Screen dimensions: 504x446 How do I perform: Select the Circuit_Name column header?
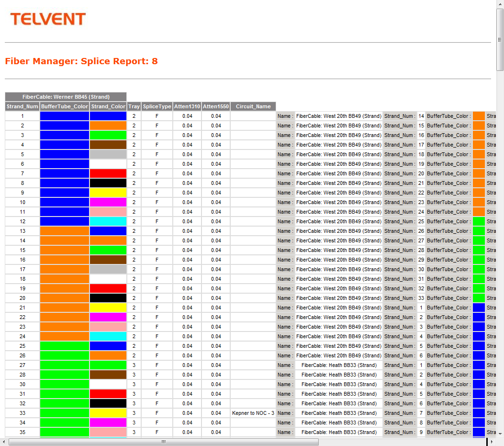coord(253,106)
